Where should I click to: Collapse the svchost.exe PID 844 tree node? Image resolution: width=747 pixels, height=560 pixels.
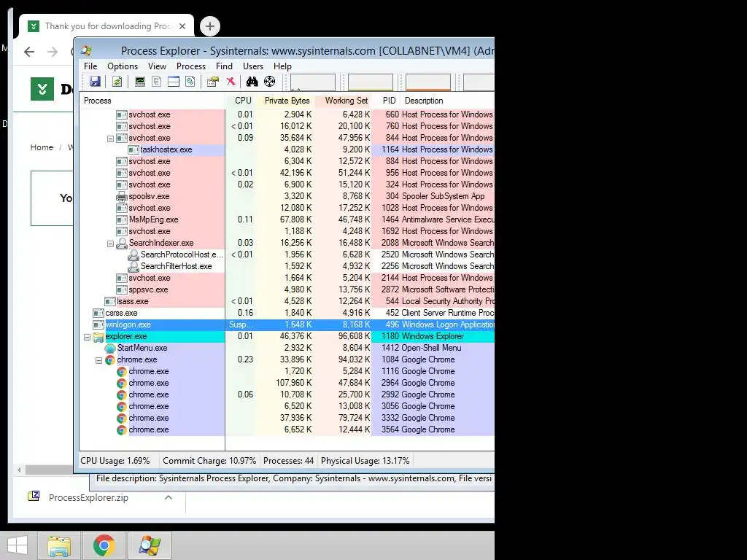110,138
